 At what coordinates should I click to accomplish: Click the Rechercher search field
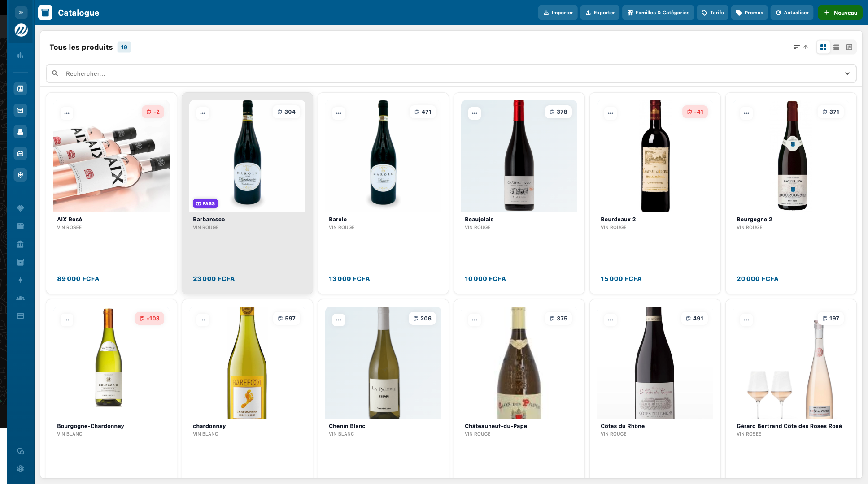tap(451, 73)
